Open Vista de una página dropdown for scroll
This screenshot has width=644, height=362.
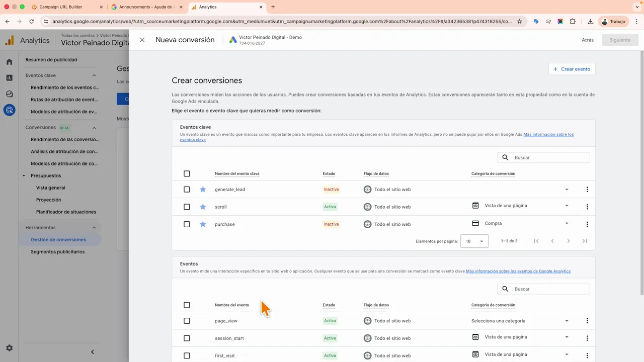[520, 206]
